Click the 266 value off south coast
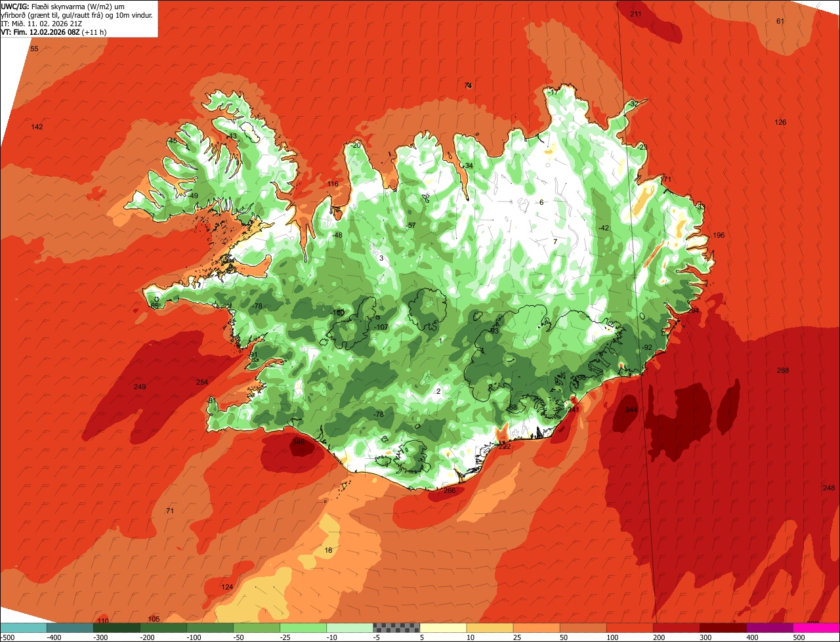 [x=450, y=490]
